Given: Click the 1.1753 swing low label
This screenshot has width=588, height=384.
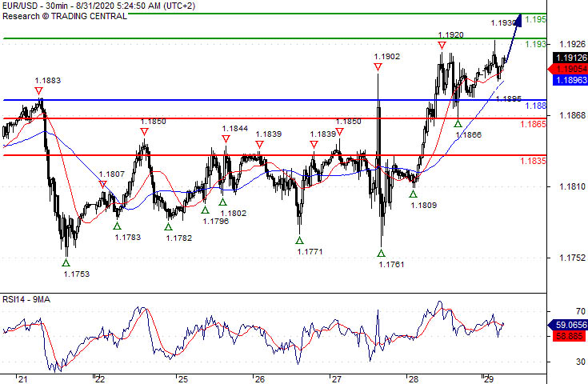Looking at the screenshot, I should tap(77, 274).
